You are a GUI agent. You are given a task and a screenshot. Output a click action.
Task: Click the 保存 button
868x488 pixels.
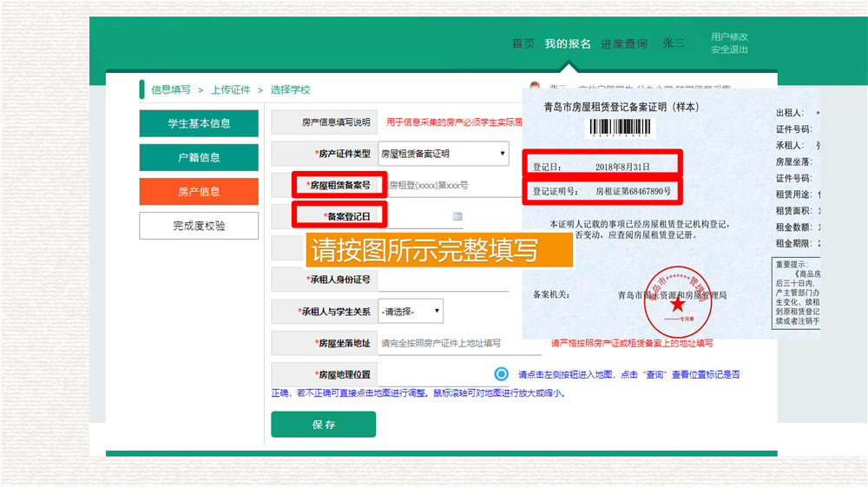(x=323, y=425)
